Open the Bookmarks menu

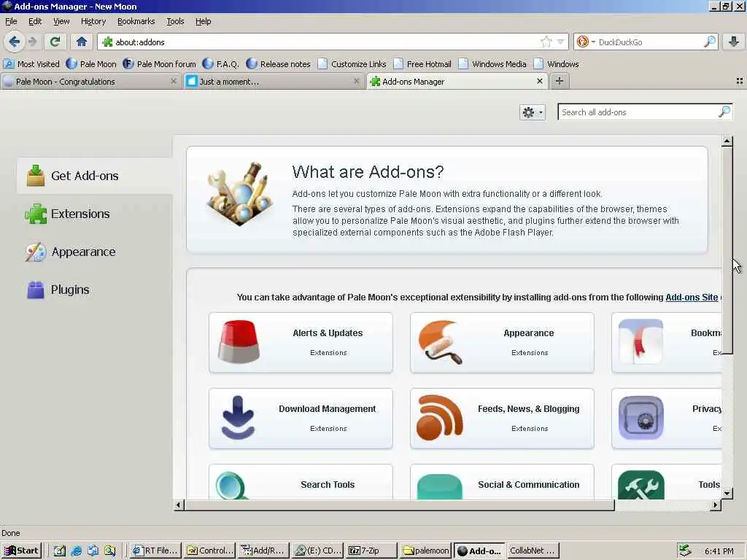pyautogui.click(x=136, y=21)
